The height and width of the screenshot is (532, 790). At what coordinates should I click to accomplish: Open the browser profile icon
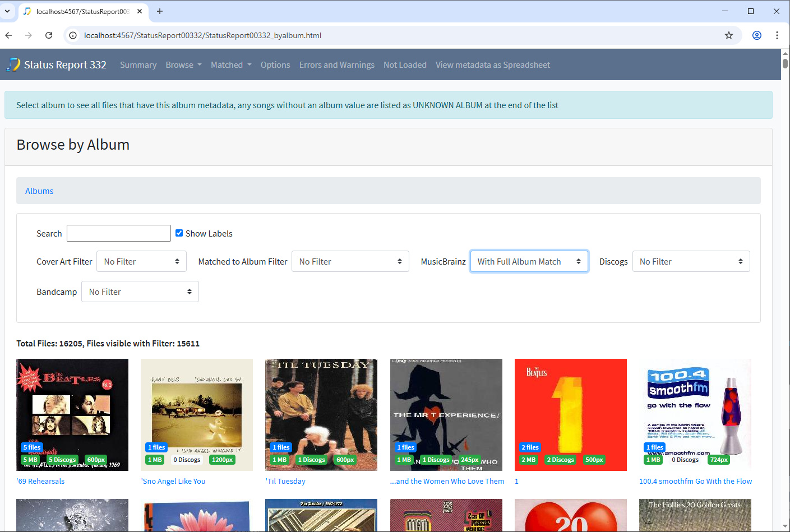pyautogui.click(x=757, y=35)
